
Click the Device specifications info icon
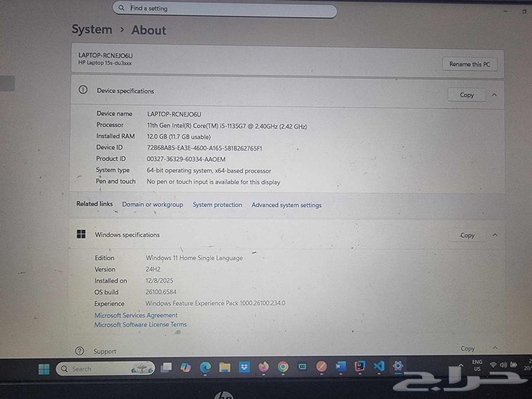click(x=83, y=90)
